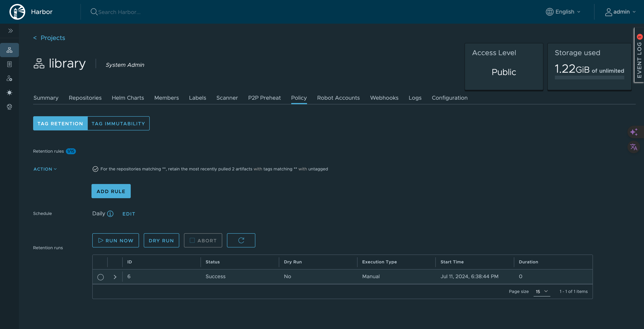Select the radio button for run 6
This screenshot has width=644, height=329.
point(101,277)
